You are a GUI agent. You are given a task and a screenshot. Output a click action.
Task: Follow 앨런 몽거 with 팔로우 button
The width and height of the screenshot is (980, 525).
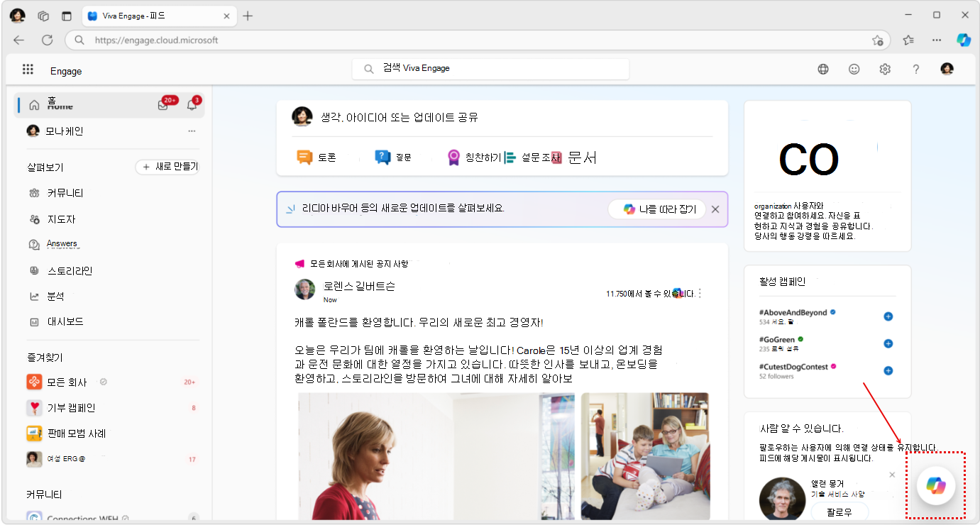click(x=839, y=512)
